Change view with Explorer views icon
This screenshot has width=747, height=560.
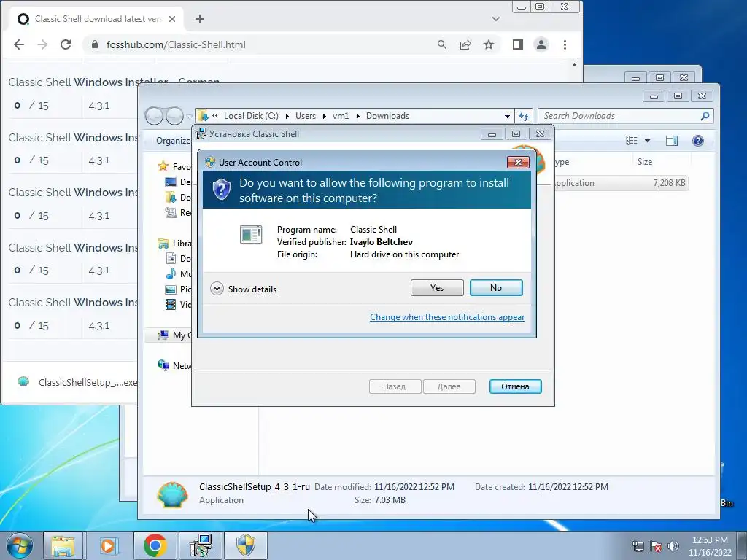tap(632, 141)
